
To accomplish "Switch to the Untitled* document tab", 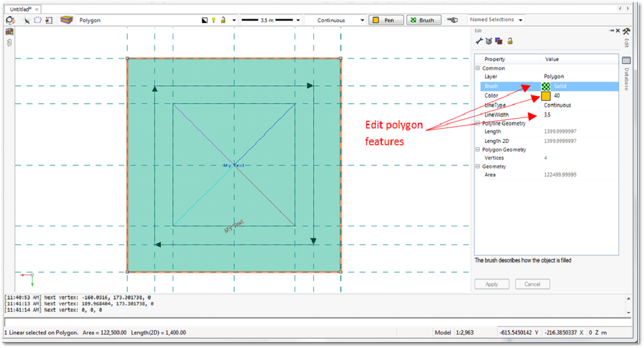I will [x=21, y=9].
